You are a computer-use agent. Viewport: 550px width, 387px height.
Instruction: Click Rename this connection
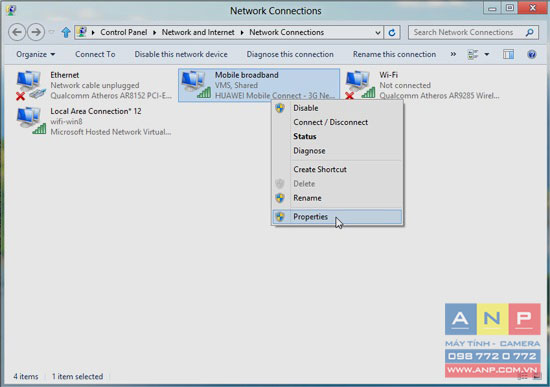pos(394,54)
